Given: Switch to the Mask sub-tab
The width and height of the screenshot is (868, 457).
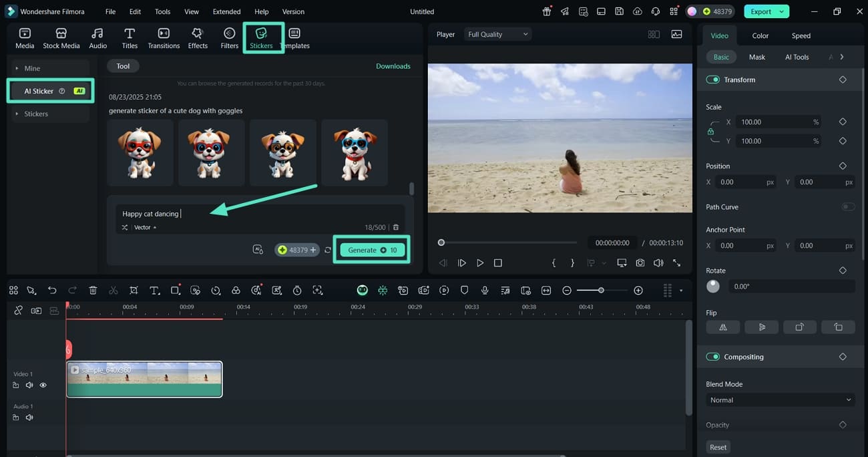Looking at the screenshot, I should (x=757, y=57).
